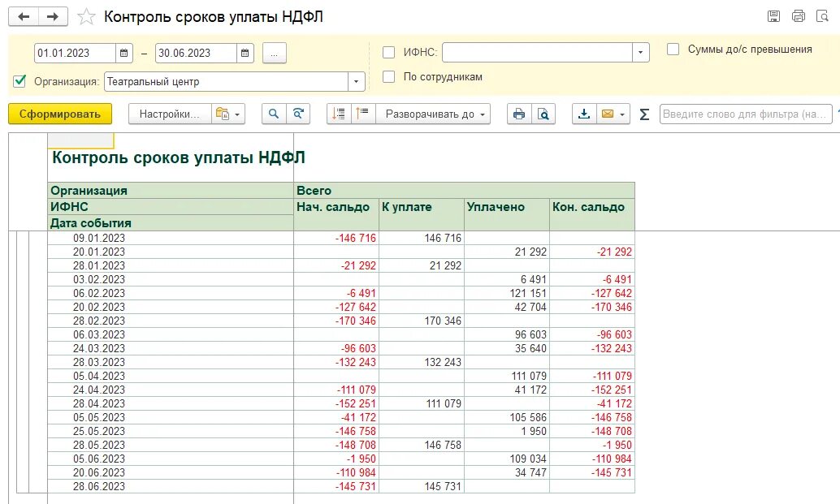
Task: Check the По сотрудникам option
Action: click(389, 76)
